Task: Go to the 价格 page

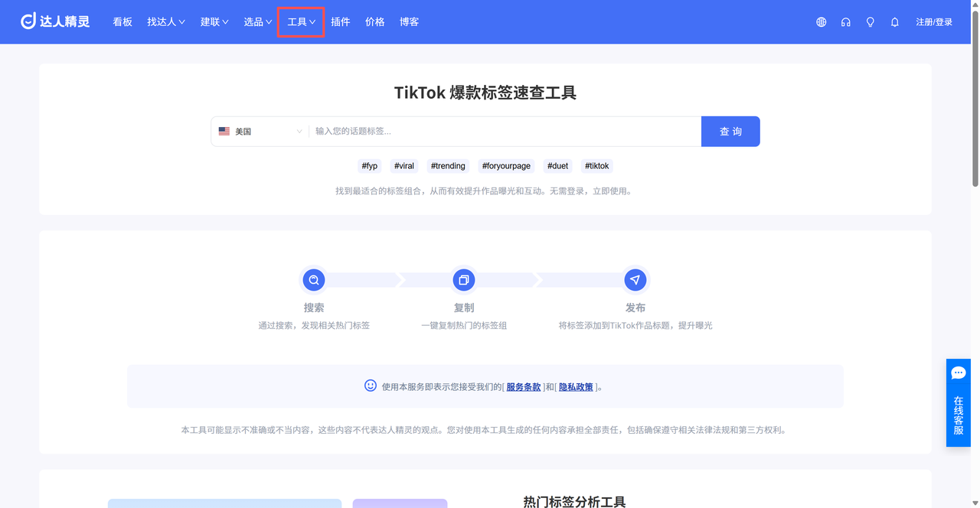Action: 374,22
